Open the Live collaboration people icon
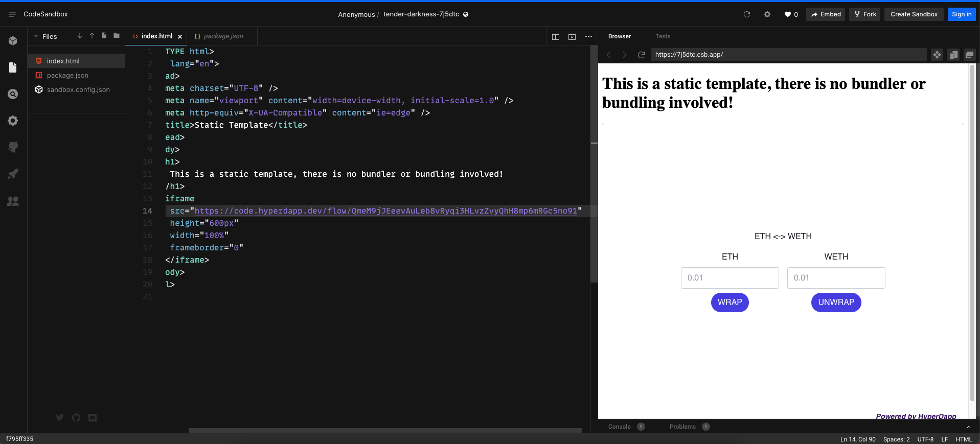This screenshot has width=980, height=444. point(13,201)
